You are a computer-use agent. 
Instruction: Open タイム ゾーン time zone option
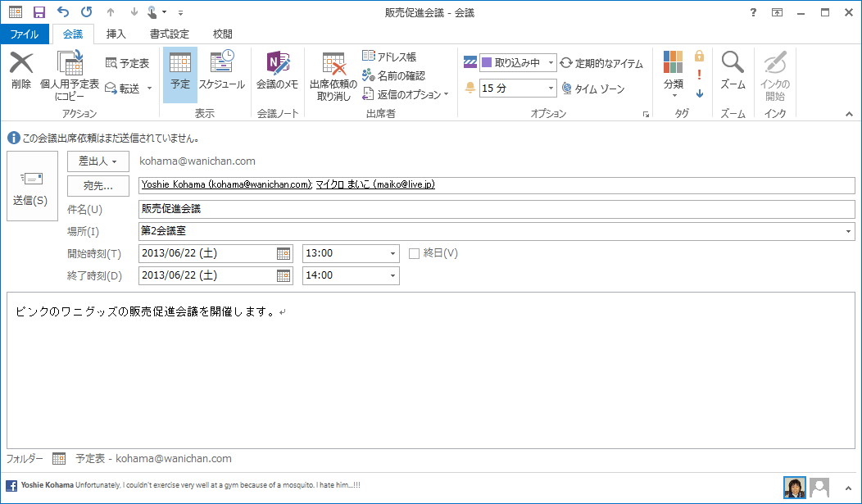[x=593, y=89]
